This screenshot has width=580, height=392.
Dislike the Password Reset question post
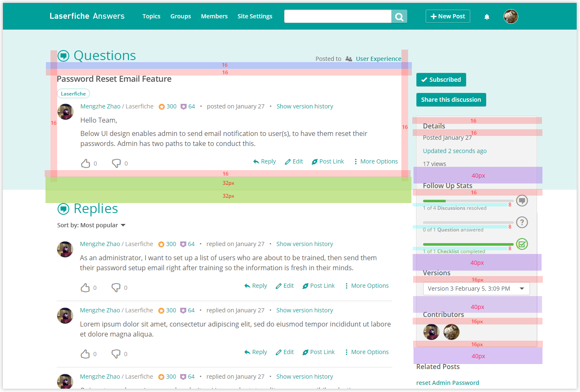[116, 163]
